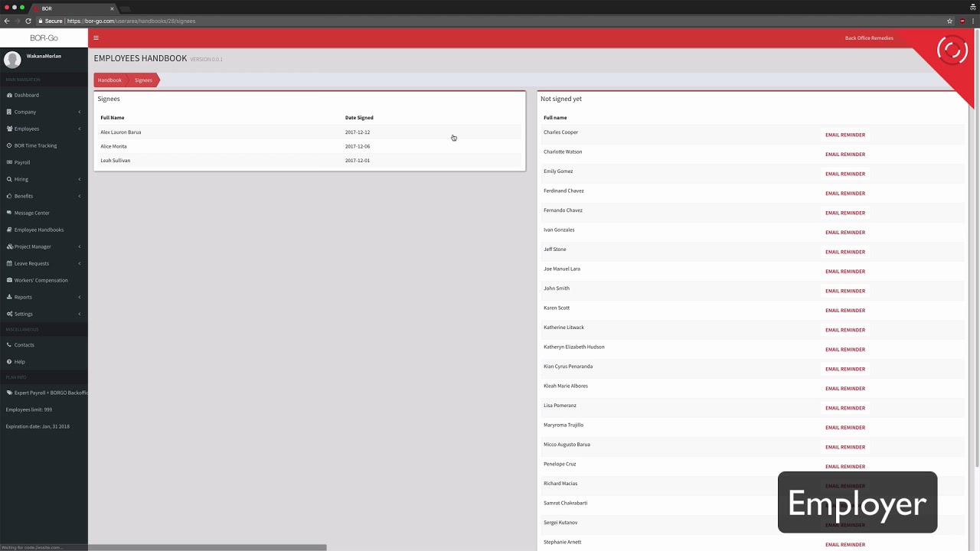Expand the Project Manager submenu arrow
The height and width of the screenshot is (551, 980).
[80, 246]
